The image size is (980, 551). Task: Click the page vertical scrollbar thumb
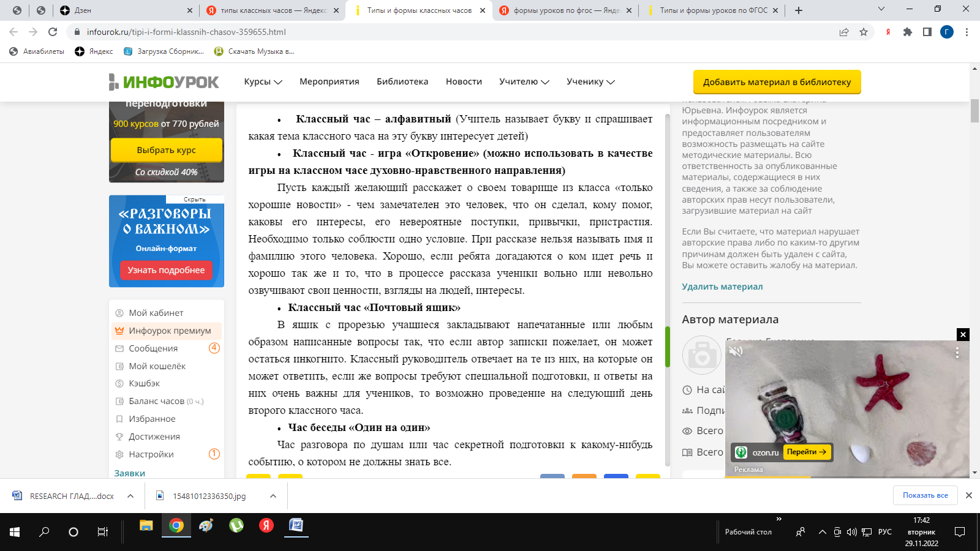[974, 110]
